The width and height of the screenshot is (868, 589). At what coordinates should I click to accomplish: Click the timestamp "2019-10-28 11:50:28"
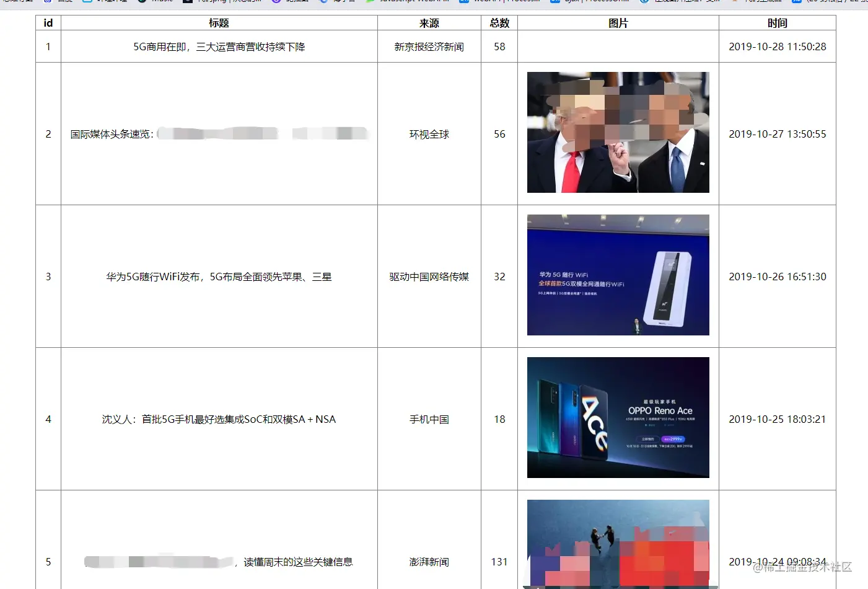point(778,47)
